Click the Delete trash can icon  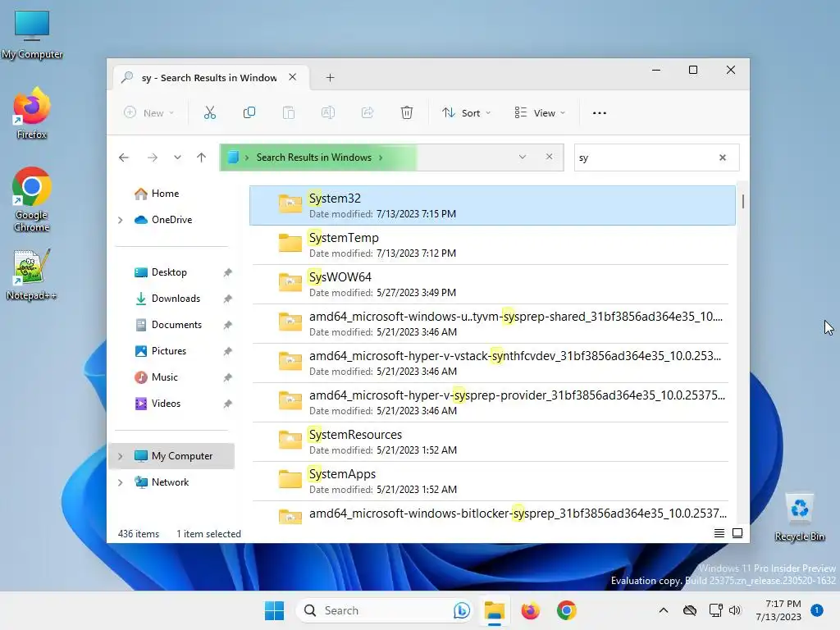click(407, 113)
